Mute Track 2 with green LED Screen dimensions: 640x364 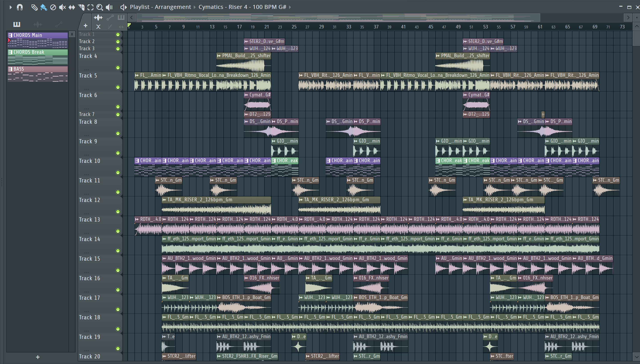(x=118, y=42)
